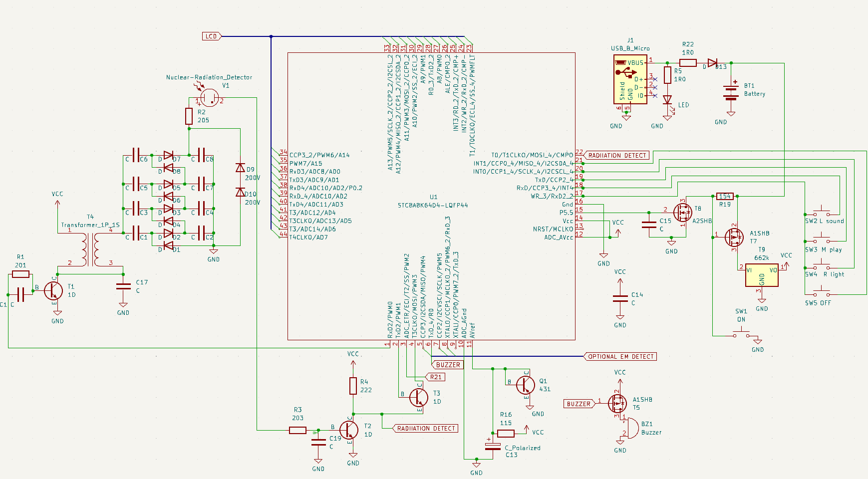Click the T4CLKO/AD7 pin name
This screenshot has height=479, width=868.
[308, 237]
